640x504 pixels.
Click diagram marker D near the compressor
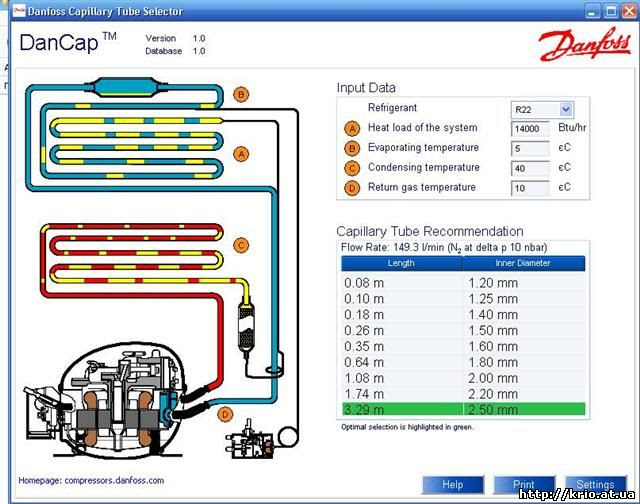[x=225, y=415]
